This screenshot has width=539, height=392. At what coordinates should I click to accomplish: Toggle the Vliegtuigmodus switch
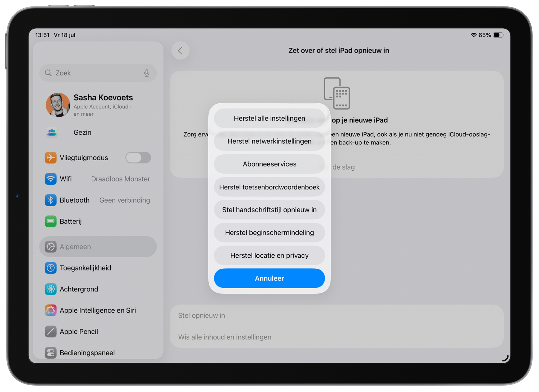click(x=138, y=157)
